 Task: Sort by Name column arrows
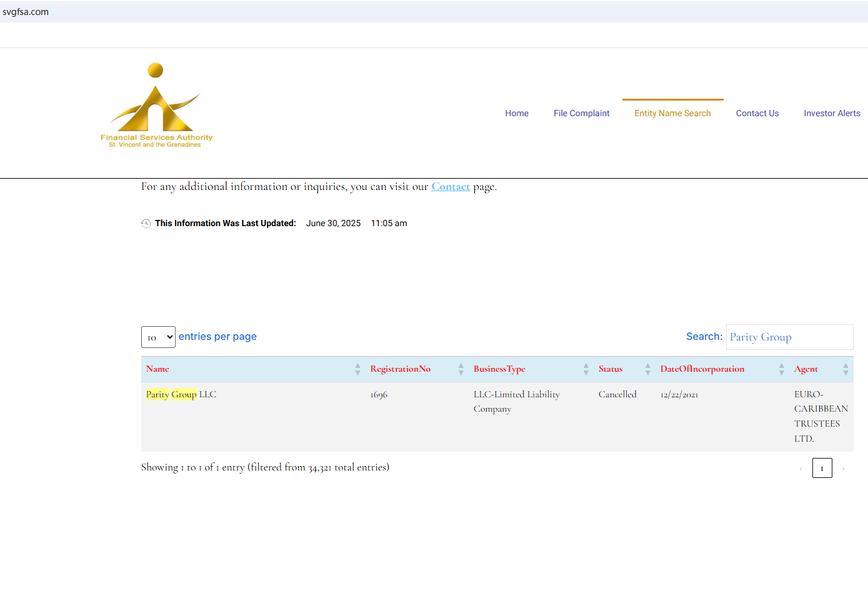tap(357, 369)
